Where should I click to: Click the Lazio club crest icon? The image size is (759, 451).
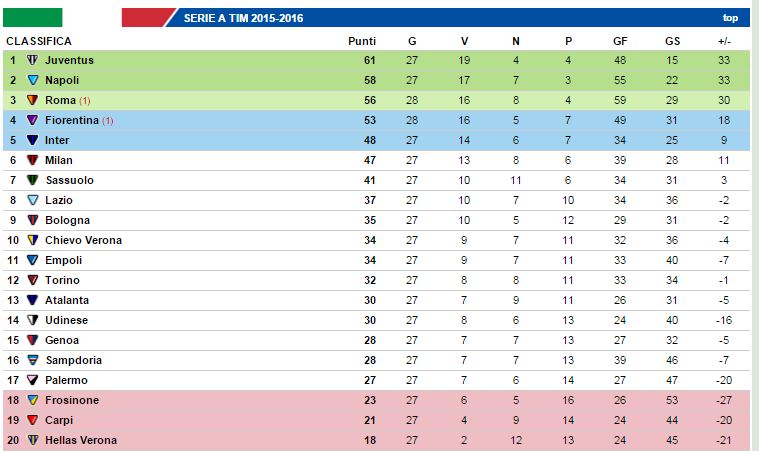pyautogui.click(x=33, y=200)
